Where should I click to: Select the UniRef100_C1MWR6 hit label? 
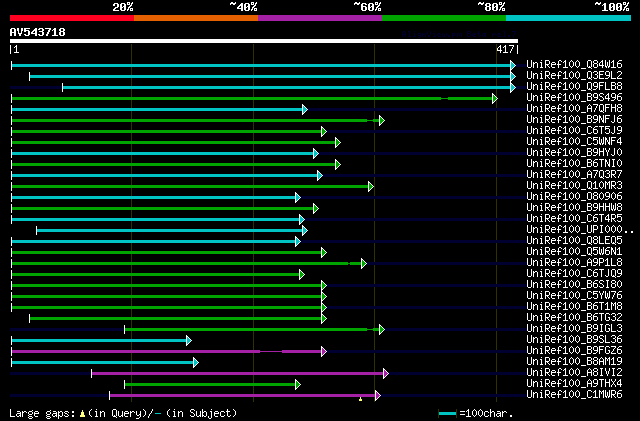pyautogui.click(x=574, y=395)
